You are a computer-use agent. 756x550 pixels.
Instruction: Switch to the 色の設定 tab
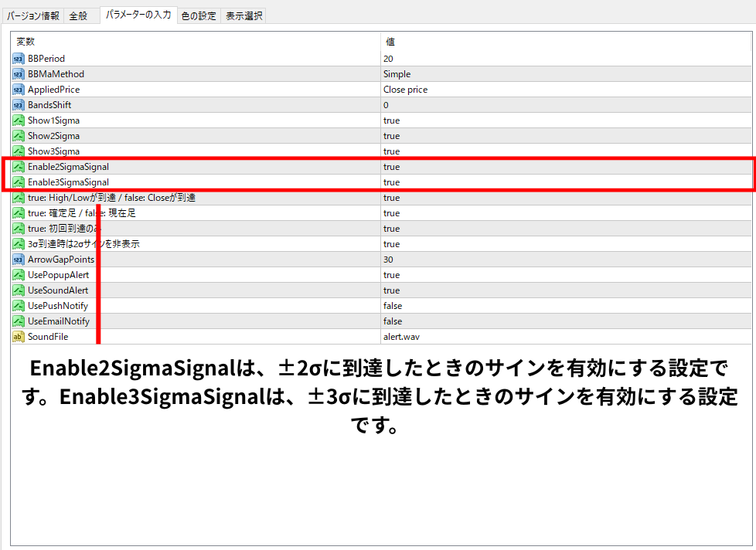coord(199,15)
